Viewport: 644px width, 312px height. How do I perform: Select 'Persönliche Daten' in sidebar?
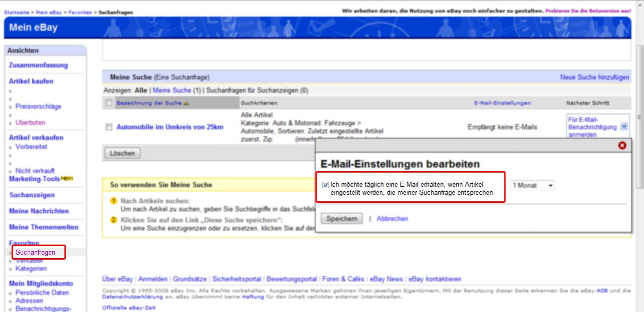tap(42, 292)
